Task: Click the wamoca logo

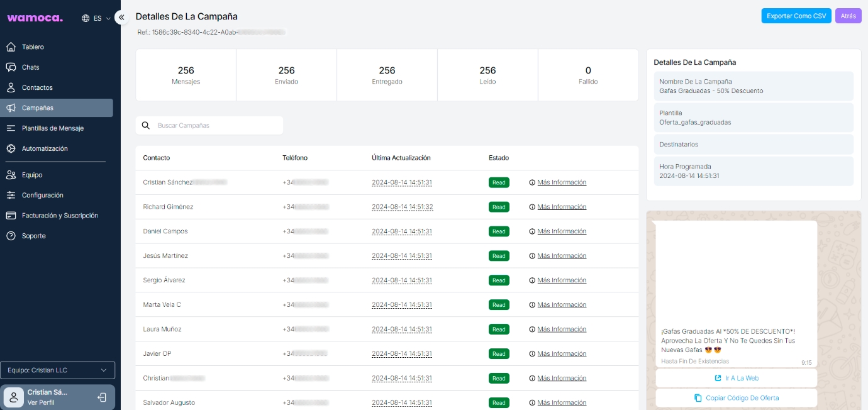Action: [35, 18]
